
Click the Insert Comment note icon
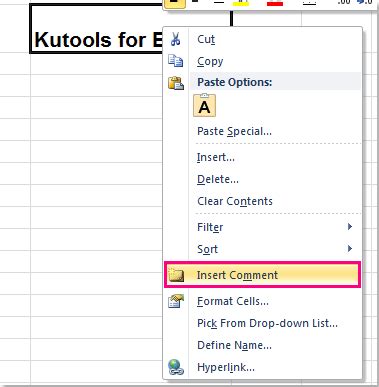click(176, 275)
